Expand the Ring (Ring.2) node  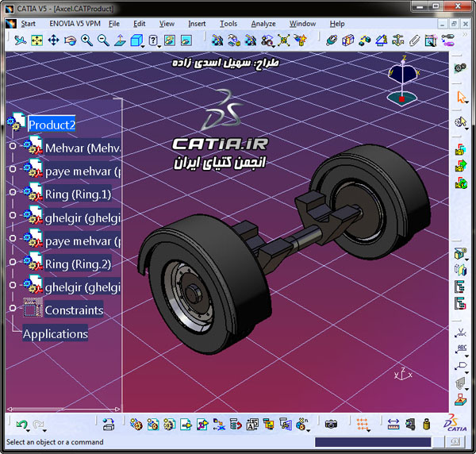click(13, 262)
